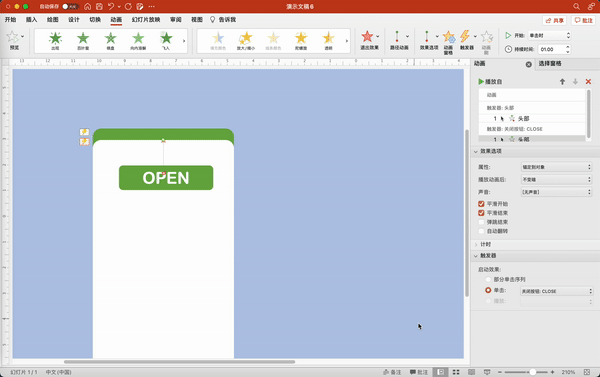Choose the 放大/缩小 emphasis effect
The width and height of the screenshot is (600, 377).
[x=246, y=40]
